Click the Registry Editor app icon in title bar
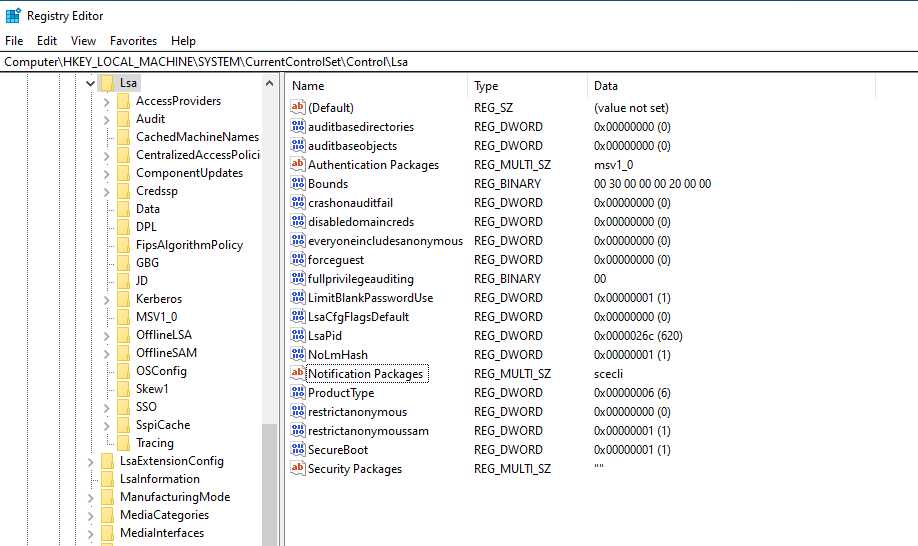Image resolution: width=918 pixels, height=546 pixels. pos(13,16)
